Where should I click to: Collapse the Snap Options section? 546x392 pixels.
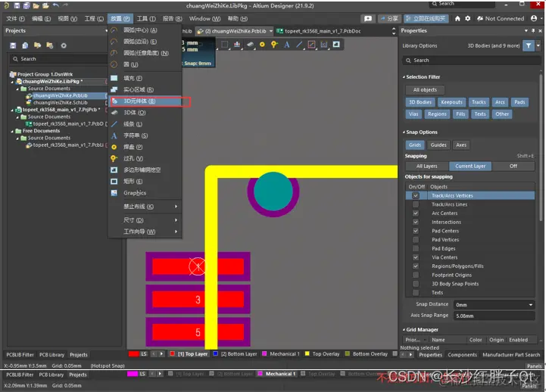coord(404,132)
